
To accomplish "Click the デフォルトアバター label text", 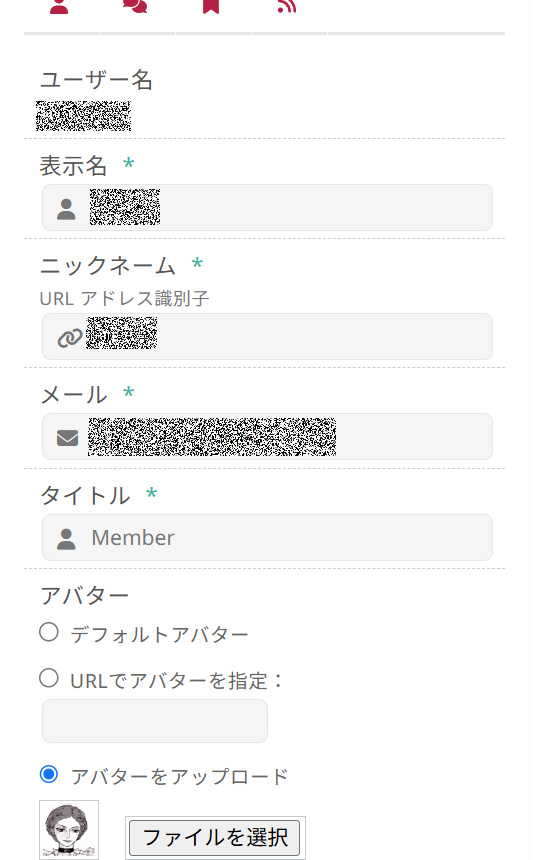I will click(x=159, y=635).
